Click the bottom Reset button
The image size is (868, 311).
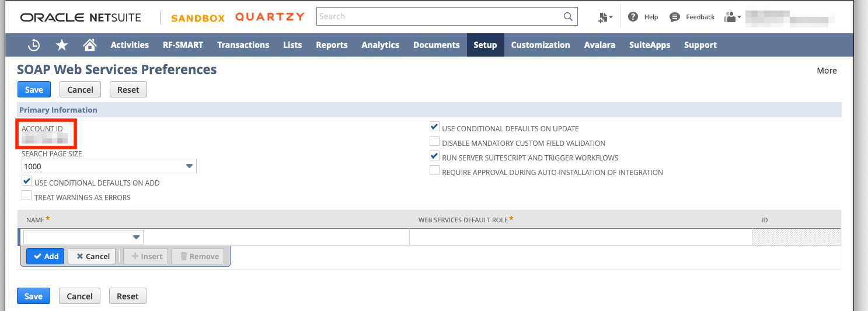point(128,296)
